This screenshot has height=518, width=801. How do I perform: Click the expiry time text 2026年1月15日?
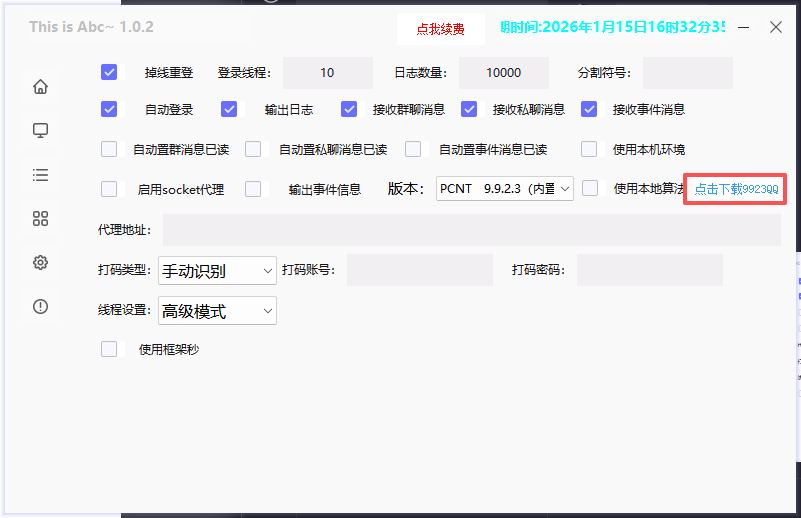[613, 27]
